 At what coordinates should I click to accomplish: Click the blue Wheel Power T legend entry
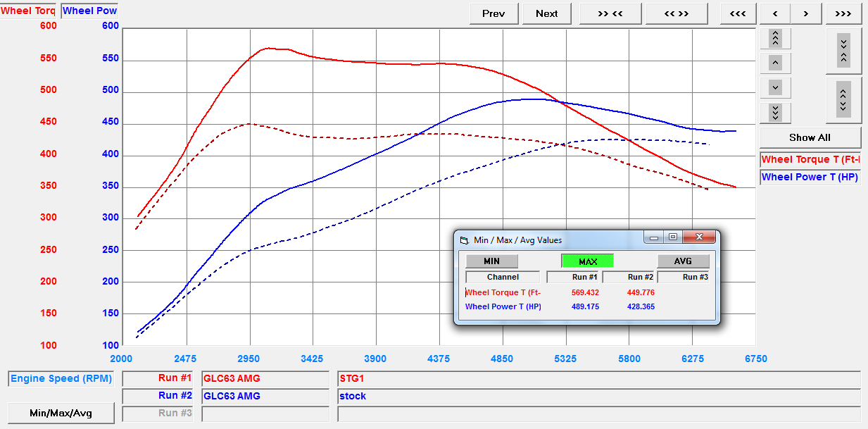(810, 177)
